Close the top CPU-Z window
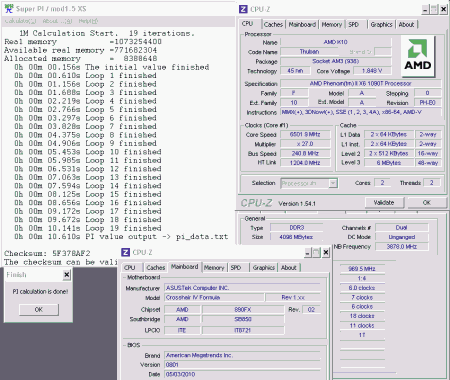 (443, 9)
